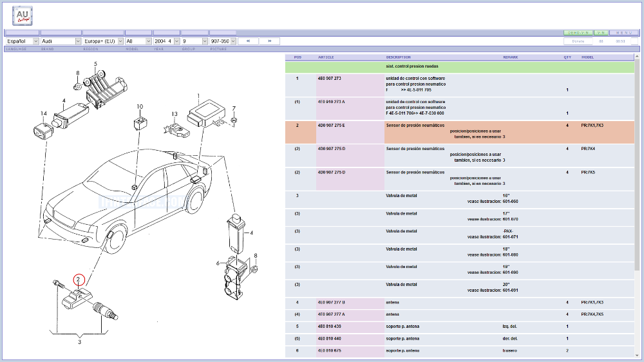Image resolution: width=644 pixels, height=362 pixels.
Task: Click part number 13 label in diagram
Action: (175, 114)
